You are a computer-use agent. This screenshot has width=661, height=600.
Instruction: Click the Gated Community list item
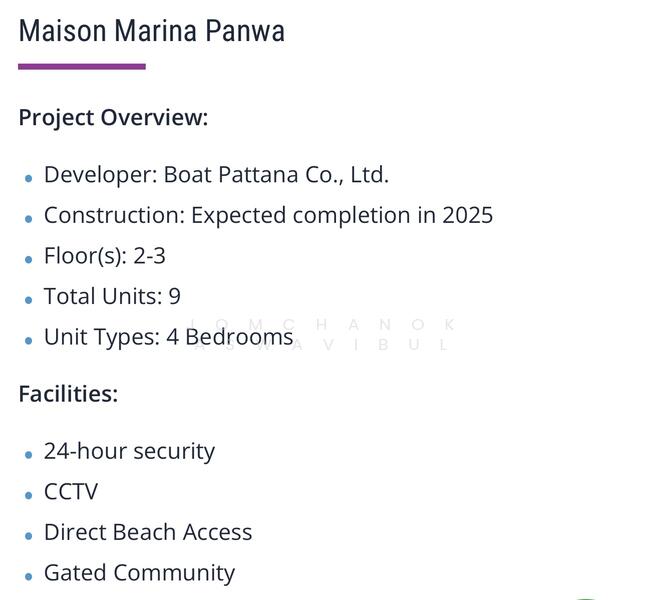pyautogui.click(x=139, y=573)
